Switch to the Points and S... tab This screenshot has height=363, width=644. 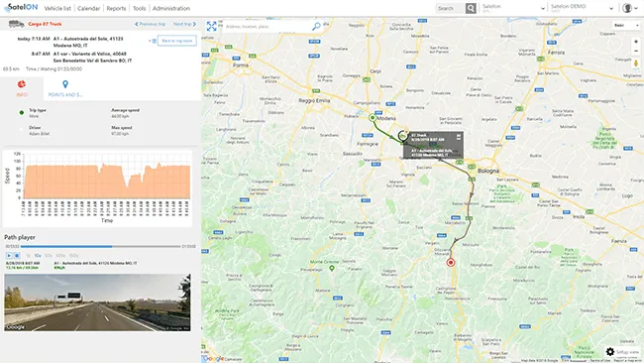pos(65,89)
